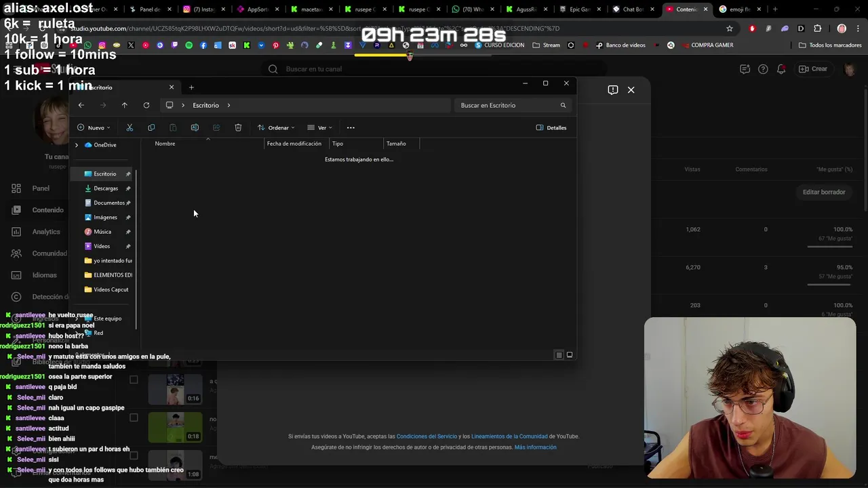Image resolution: width=868 pixels, height=488 pixels.
Task: Check the box for the 1:08 video
Action: (134, 455)
